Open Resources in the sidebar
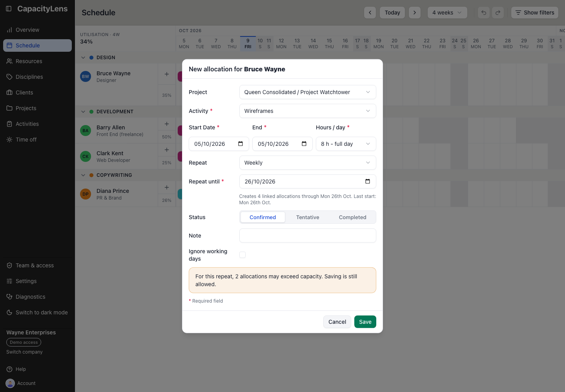This screenshot has width=565, height=392. click(37, 61)
